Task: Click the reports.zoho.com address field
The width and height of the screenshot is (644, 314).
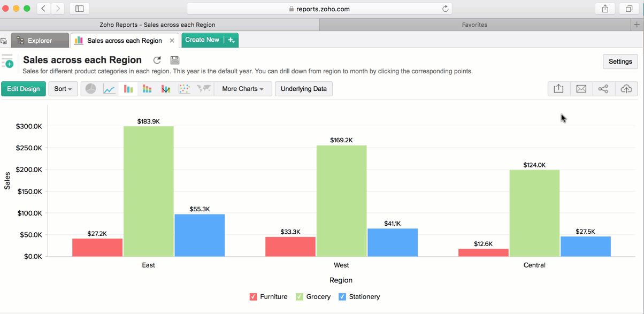Action: click(319, 9)
